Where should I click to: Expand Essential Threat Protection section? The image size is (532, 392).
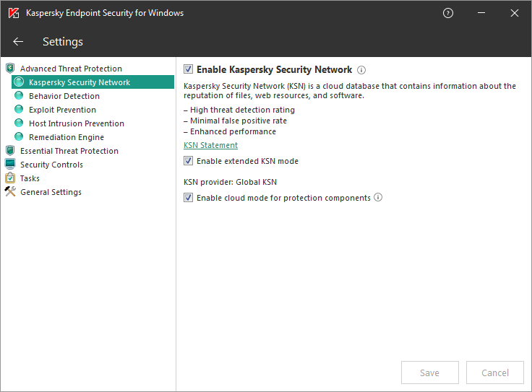[69, 151]
